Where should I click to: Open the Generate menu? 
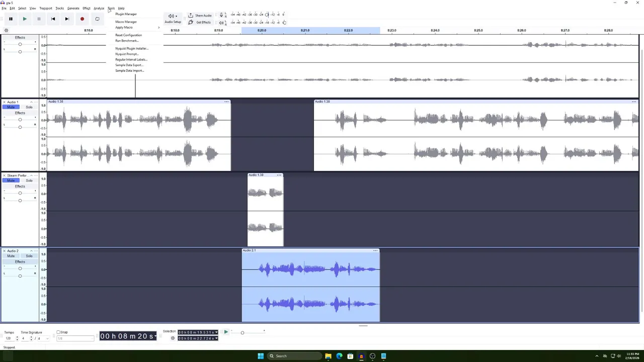(73, 9)
